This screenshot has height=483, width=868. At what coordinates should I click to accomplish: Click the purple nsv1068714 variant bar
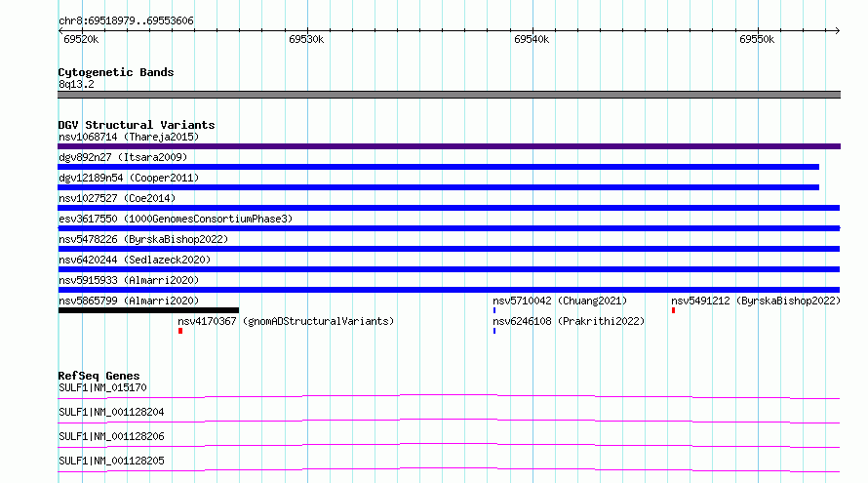[x=449, y=146]
